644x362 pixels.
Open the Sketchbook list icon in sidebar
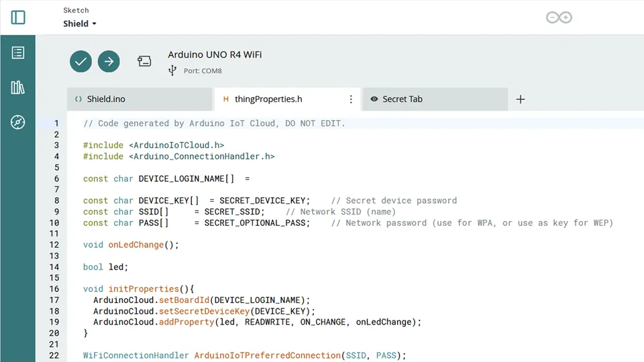18,52
